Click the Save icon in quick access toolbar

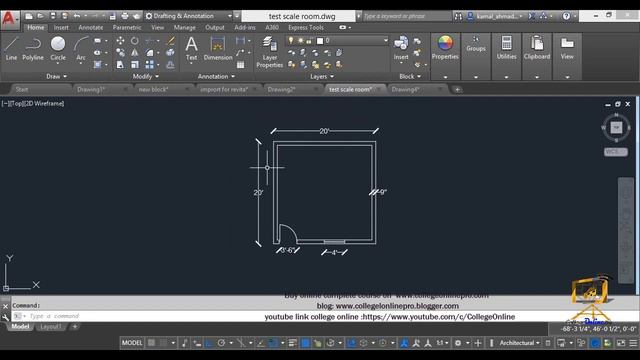coord(53,16)
